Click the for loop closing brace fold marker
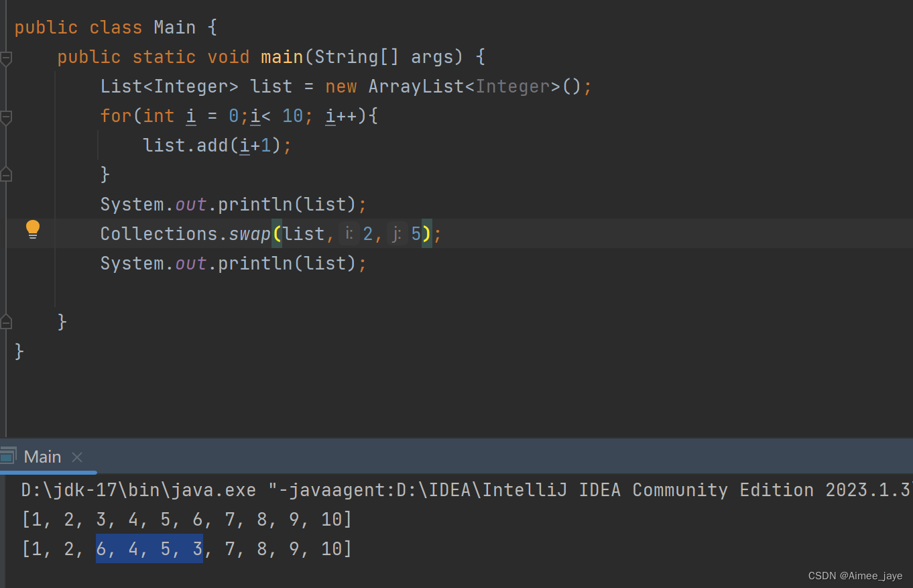Viewport: 913px width, 588px height. [6, 175]
